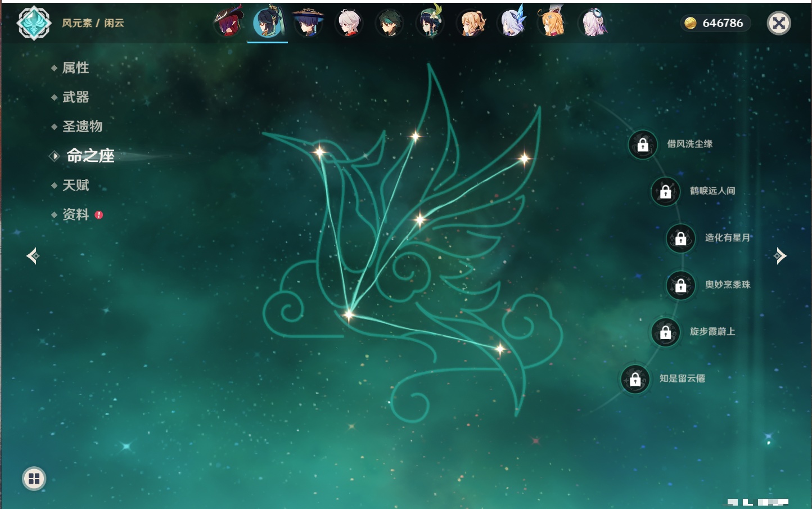Image resolution: width=812 pixels, height=509 pixels.
Task: Click the Anemo element emblem icon
Action: tap(34, 23)
